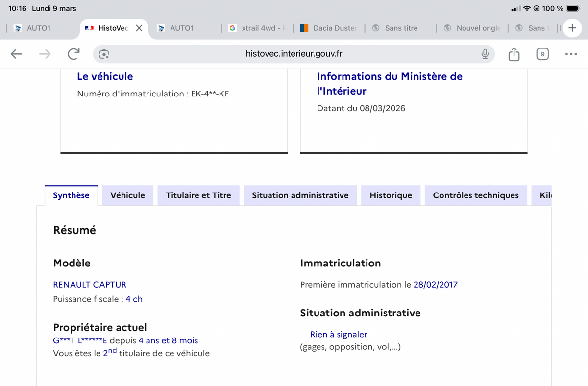Tap the microphone icon in address bar
Image resolution: width=588 pixels, height=386 pixels.
[485, 54]
